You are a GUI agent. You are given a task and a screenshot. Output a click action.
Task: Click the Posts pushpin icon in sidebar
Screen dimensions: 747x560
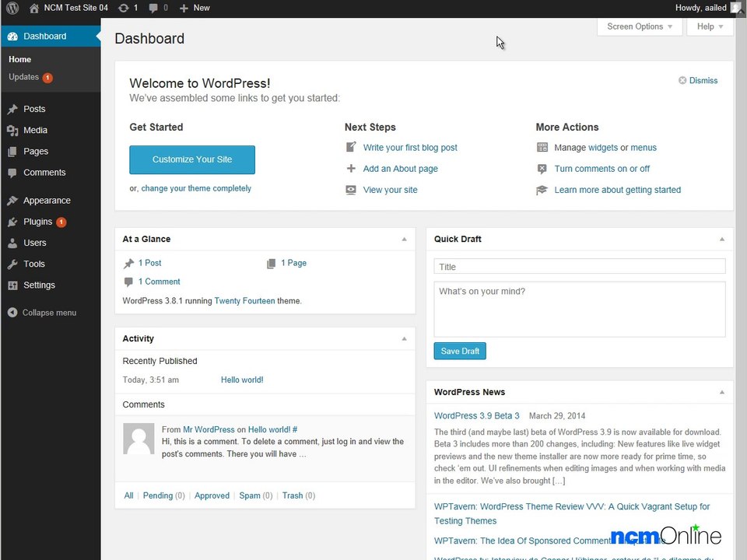click(x=12, y=109)
